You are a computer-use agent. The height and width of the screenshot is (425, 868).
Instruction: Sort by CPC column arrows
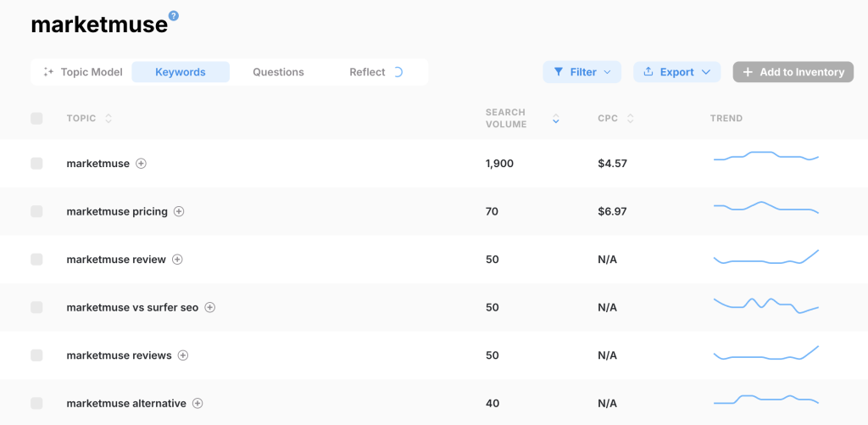(x=630, y=118)
